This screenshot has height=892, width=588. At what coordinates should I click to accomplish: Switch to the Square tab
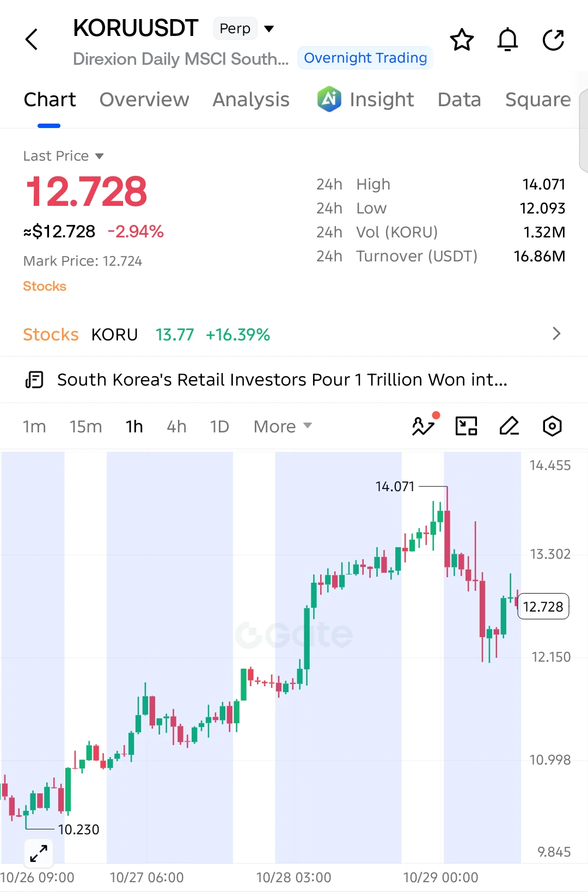click(x=538, y=100)
